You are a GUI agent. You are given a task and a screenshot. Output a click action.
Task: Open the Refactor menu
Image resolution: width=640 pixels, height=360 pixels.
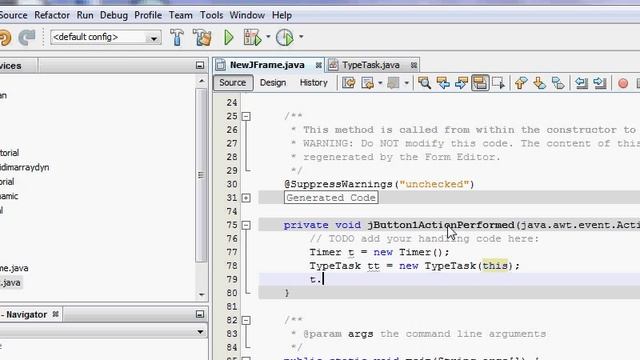coord(52,16)
